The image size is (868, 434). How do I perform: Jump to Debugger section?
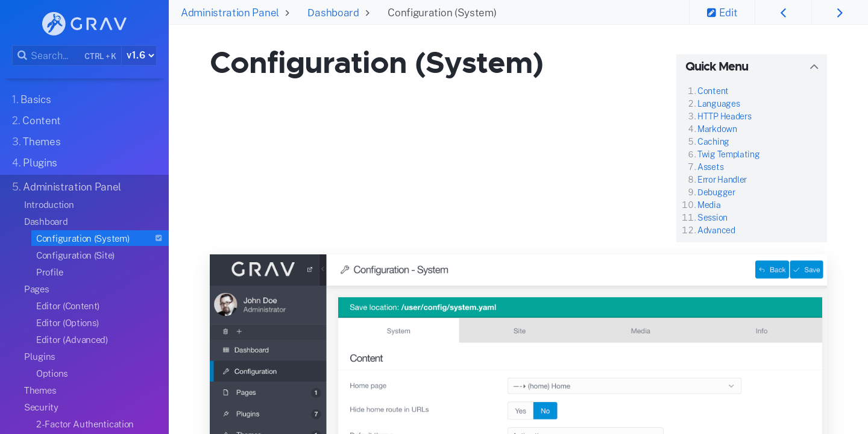(x=716, y=192)
